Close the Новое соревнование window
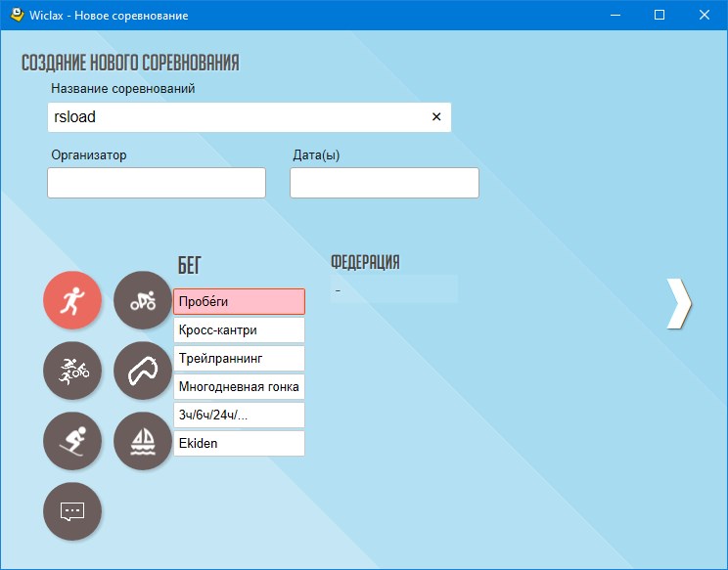The height and width of the screenshot is (570, 728). pos(704,15)
